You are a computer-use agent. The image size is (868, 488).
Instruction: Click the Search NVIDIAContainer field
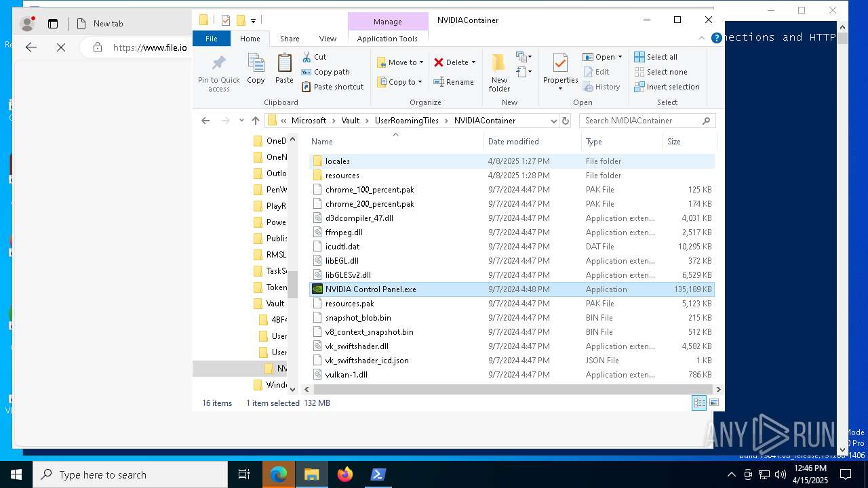(647, 121)
